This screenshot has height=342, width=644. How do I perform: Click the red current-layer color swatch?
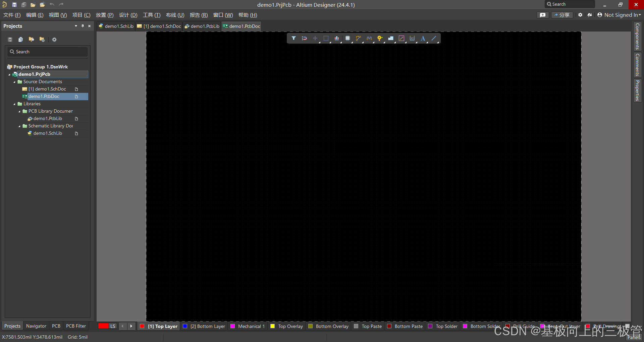click(x=103, y=326)
